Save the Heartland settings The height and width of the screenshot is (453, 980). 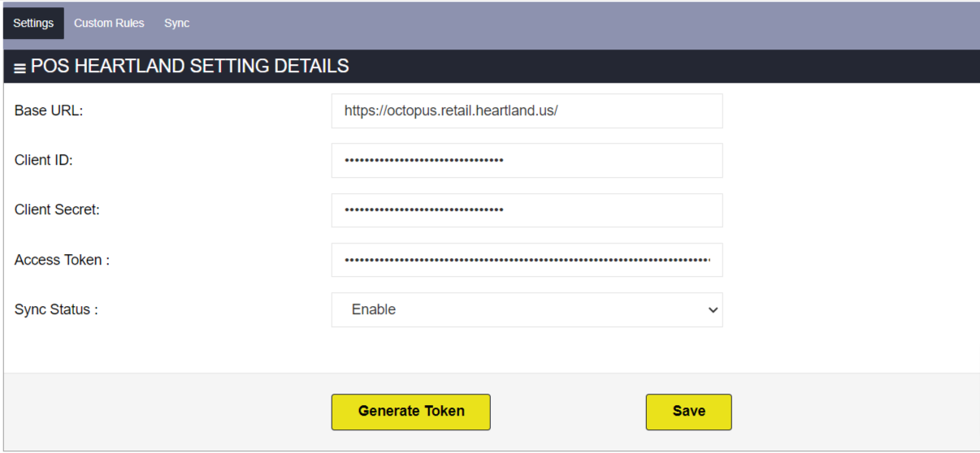[x=689, y=412]
